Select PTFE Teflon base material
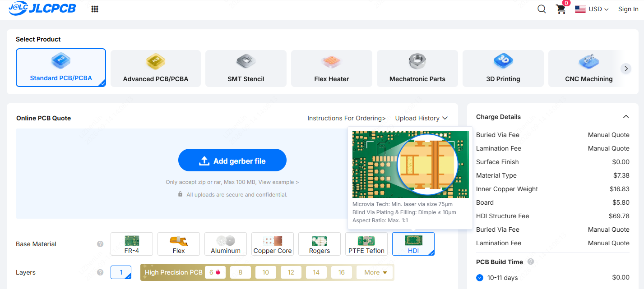The width and height of the screenshot is (644, 289). [366, 244]
